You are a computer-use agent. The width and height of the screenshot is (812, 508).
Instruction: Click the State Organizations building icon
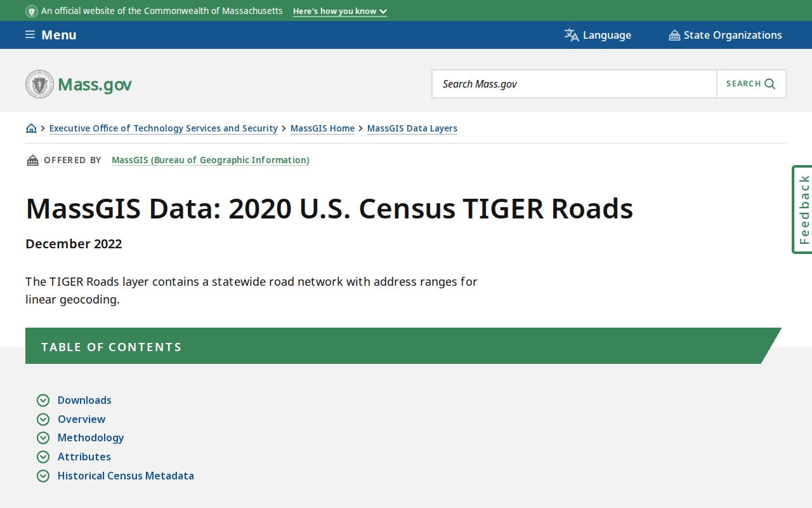tap(674, 35)
